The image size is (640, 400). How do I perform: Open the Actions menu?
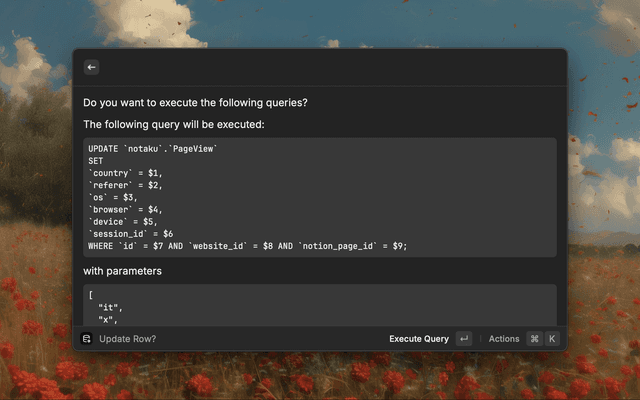pos(504,339)
